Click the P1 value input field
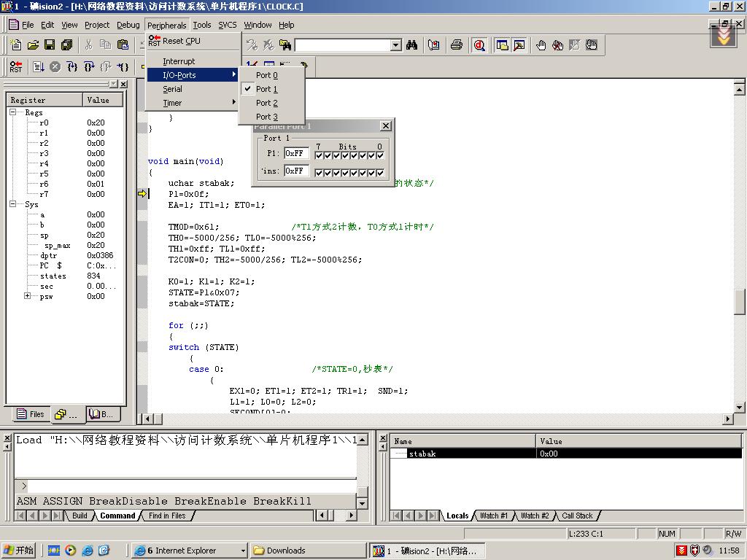This screenshot has width=747, height=560. [296, 153]
